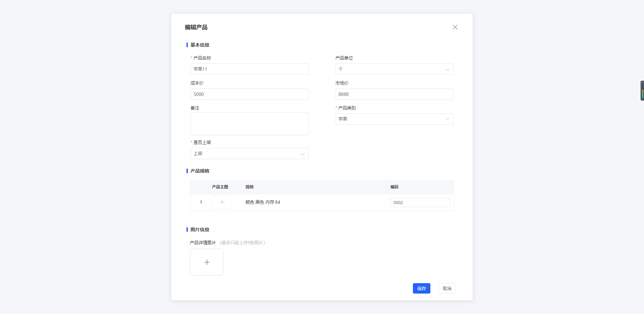The height and width of the screenshot is (314, 644).
Task: Click the 产品规格 section heading
Action: coord(200,171)
